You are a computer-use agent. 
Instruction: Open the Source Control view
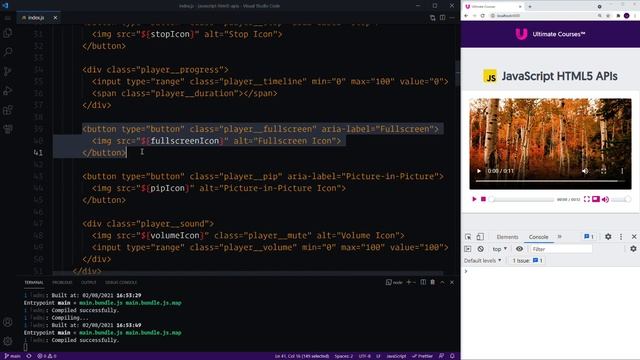8,71
